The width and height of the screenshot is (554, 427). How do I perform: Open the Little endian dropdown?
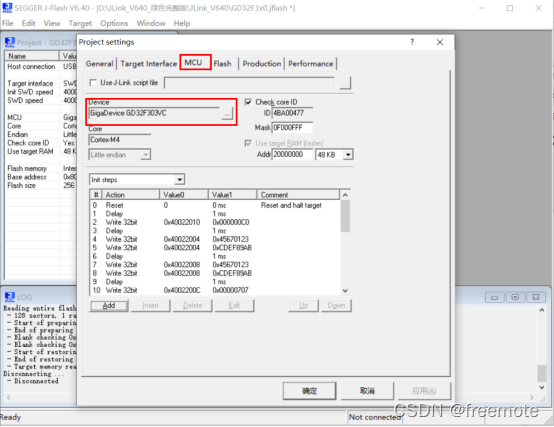pyautogui.click(x=145, y=155)
